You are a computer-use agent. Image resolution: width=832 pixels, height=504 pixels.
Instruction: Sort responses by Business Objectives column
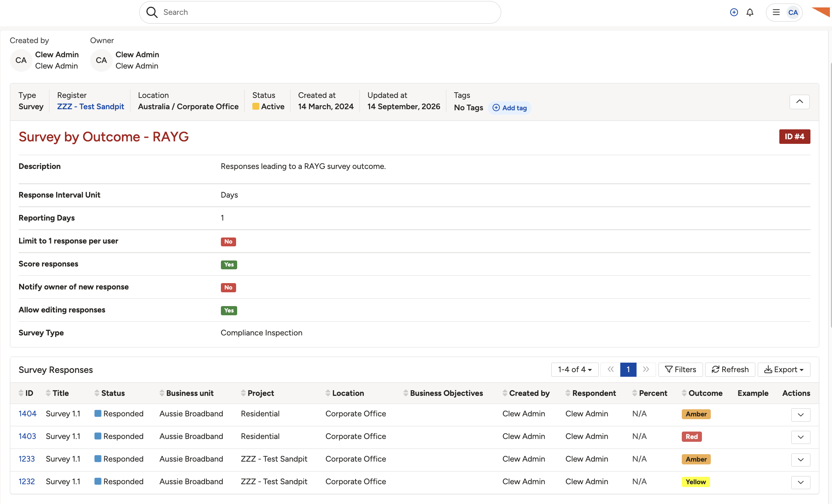[443, 393]
